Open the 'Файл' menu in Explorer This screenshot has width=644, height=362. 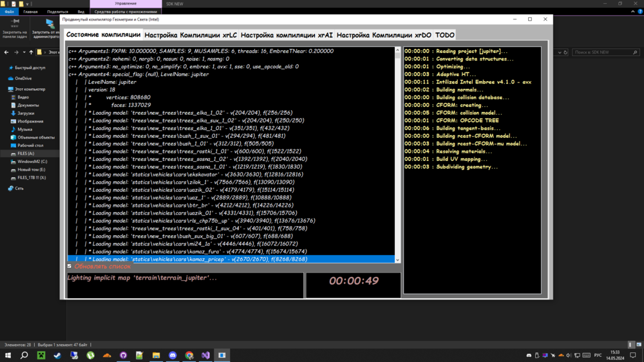click(9, 12)
